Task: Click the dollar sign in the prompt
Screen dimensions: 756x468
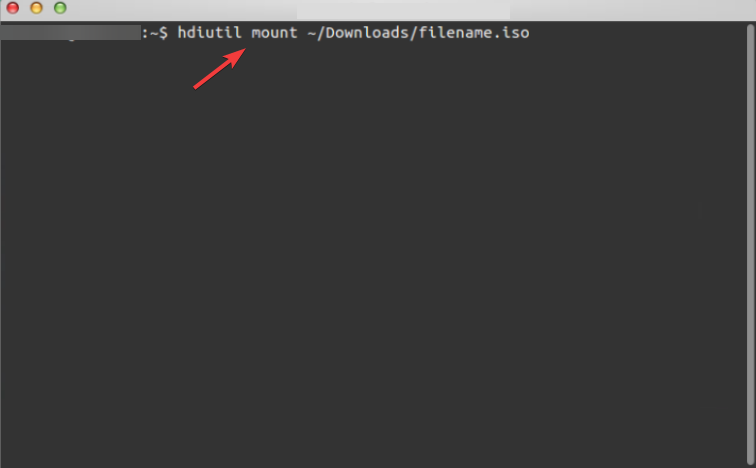Action: pyautogui.click(x=163, y=33)
